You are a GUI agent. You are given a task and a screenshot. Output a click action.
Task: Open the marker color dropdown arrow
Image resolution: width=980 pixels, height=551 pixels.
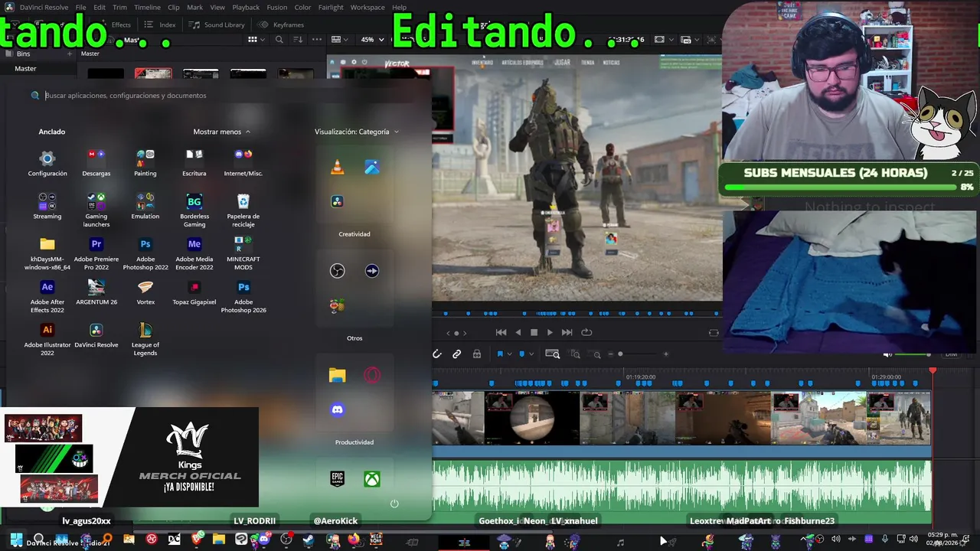click(x=531, y=354)
